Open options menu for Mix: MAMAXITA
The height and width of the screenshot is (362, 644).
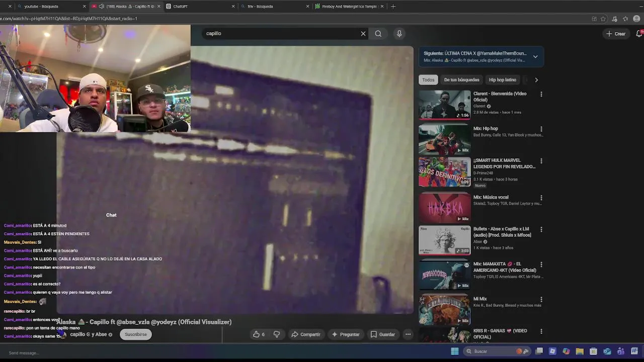(x=541, y=264)
